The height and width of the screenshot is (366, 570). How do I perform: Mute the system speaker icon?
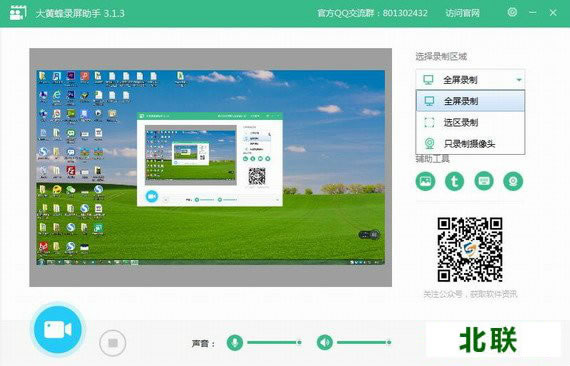tap(325, 342)
